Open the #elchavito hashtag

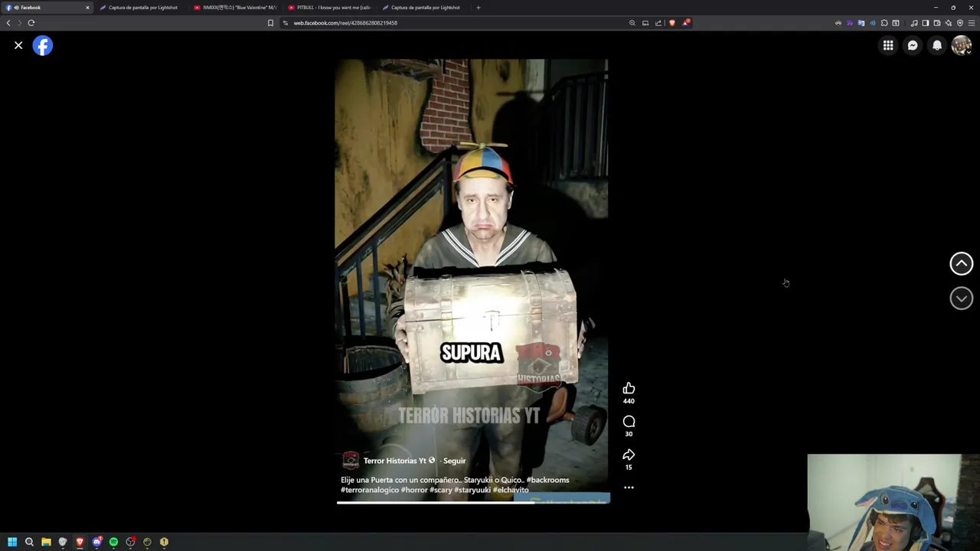511,490
